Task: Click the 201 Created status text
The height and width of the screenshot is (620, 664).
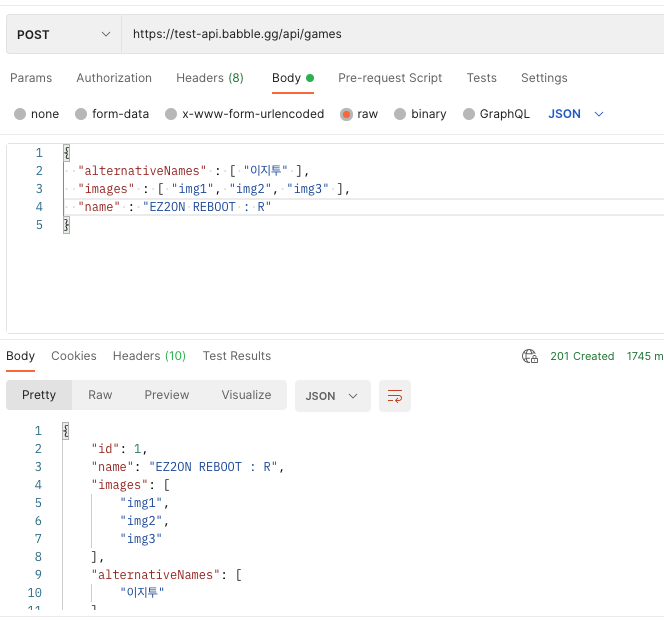Action: (x=582, y=356)
